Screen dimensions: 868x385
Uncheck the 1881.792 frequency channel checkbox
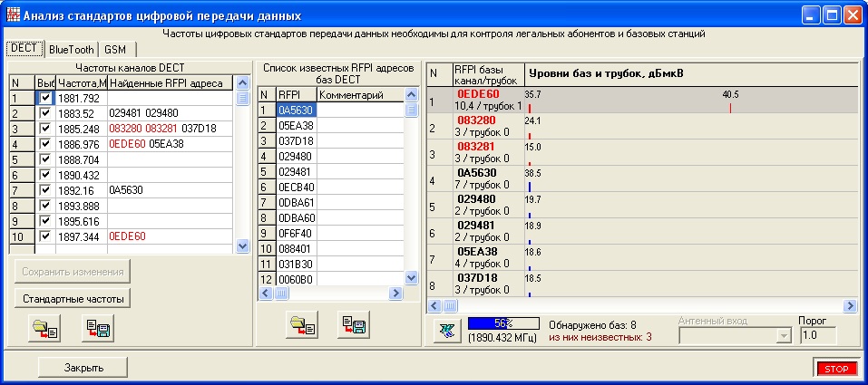tap(44, 97)
